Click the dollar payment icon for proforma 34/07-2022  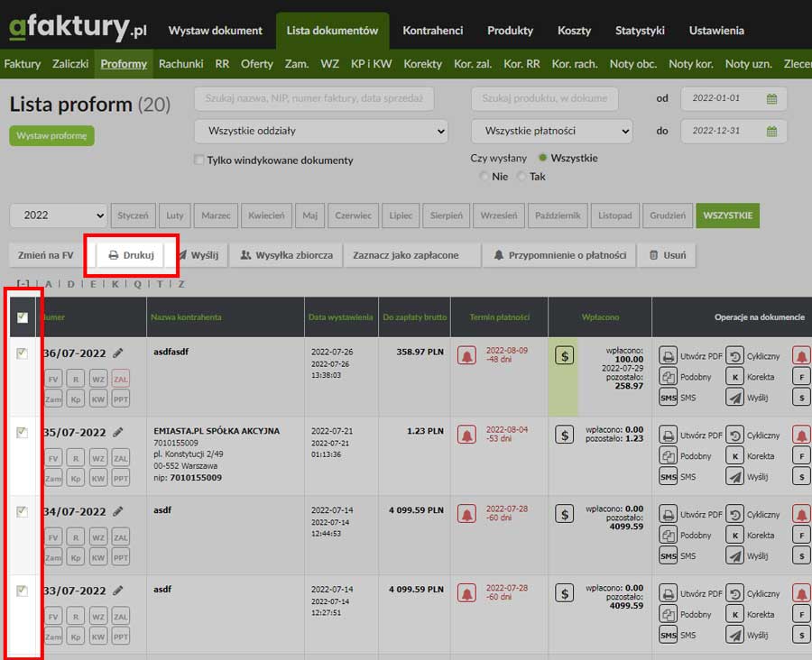564,515
